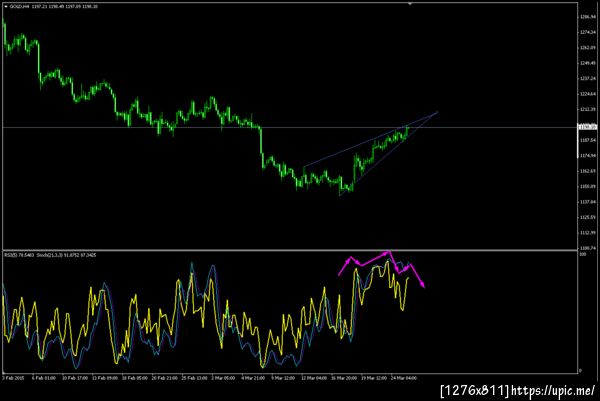Click the chart shift marker at top
The image size is (600, 401).
tap(410, 4)
